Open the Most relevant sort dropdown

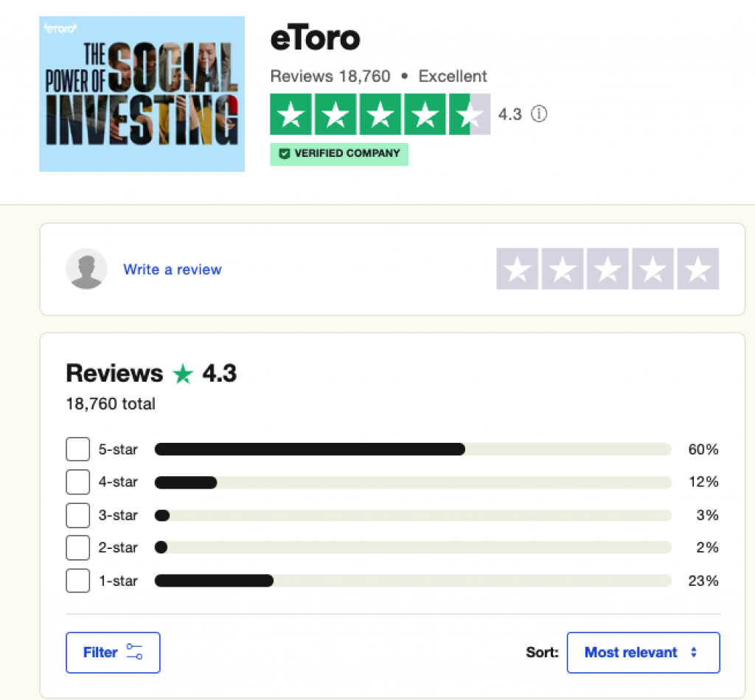pyautogui.click(x=643, y=652)
